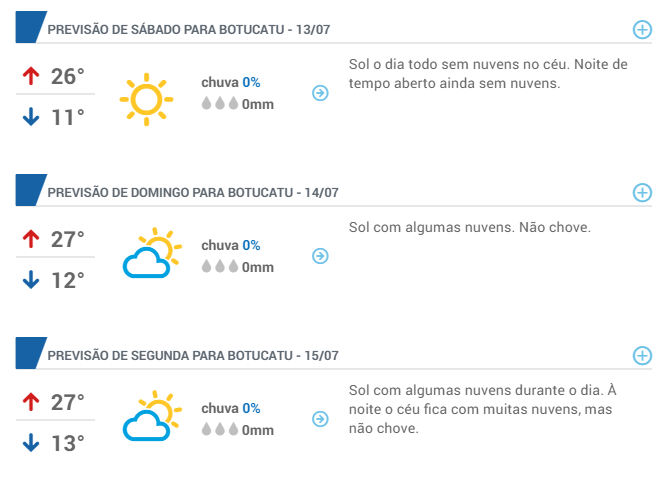Expand Sunday 14/07 forecast with plus icon
671x479 pixels.
[x=642, y=193]
